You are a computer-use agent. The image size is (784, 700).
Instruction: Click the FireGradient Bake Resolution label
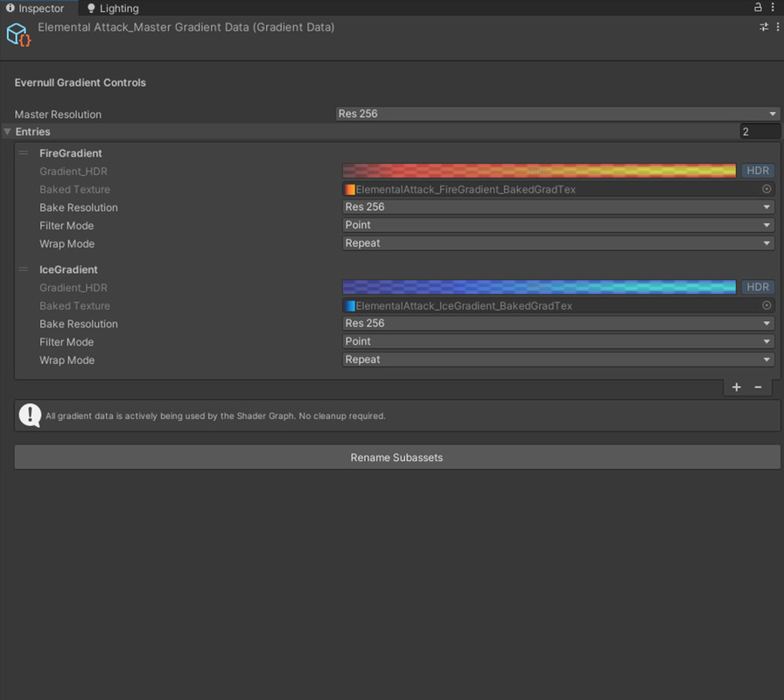click(x=79, y=207)
